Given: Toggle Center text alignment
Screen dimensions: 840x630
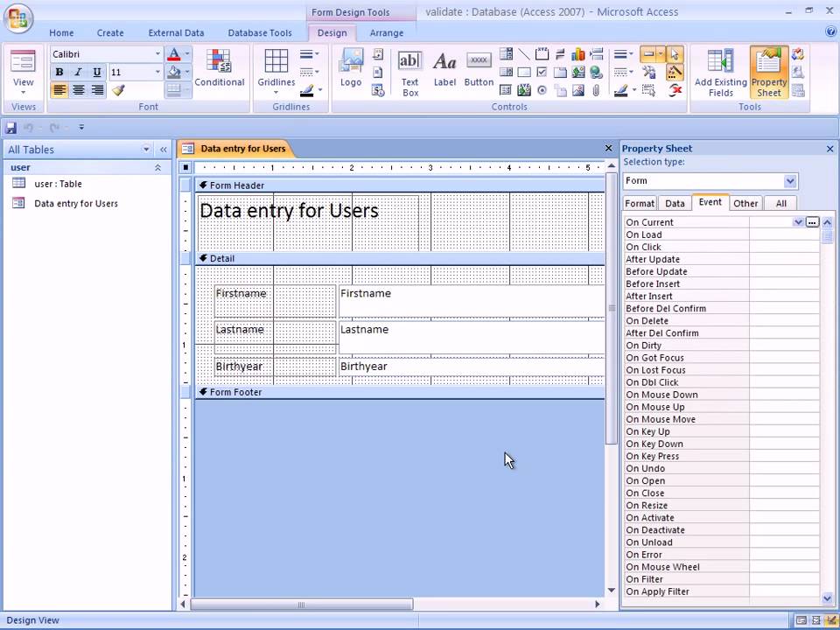Looking at the screenshot, I should tap(78, 90).
